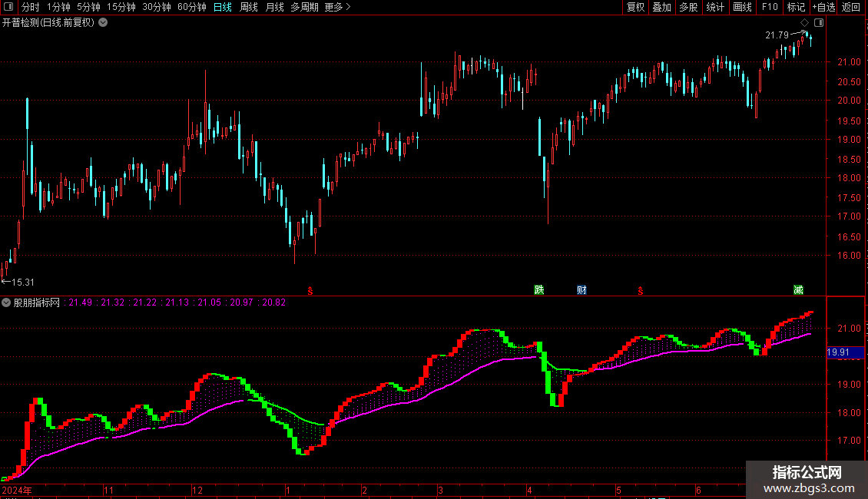Click the 3 month label on timeline
The image size is (868, 499).
point(441,490)
